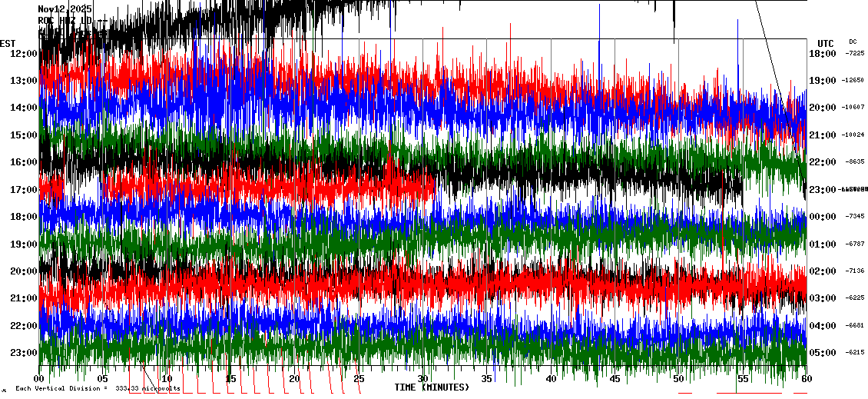
Task: Click the UTC timezone label
Action: tap(826, 43)
